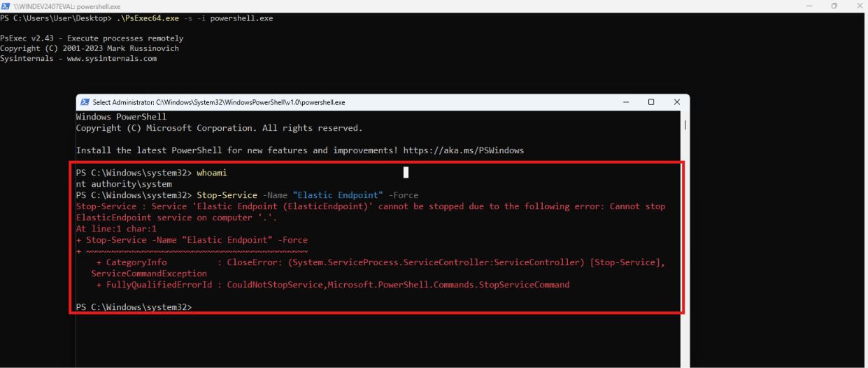The image size is (868, 368).
Task: Click the 'ServiceCommandException' line
Action: pyautogui.click(x=149, y=274)
